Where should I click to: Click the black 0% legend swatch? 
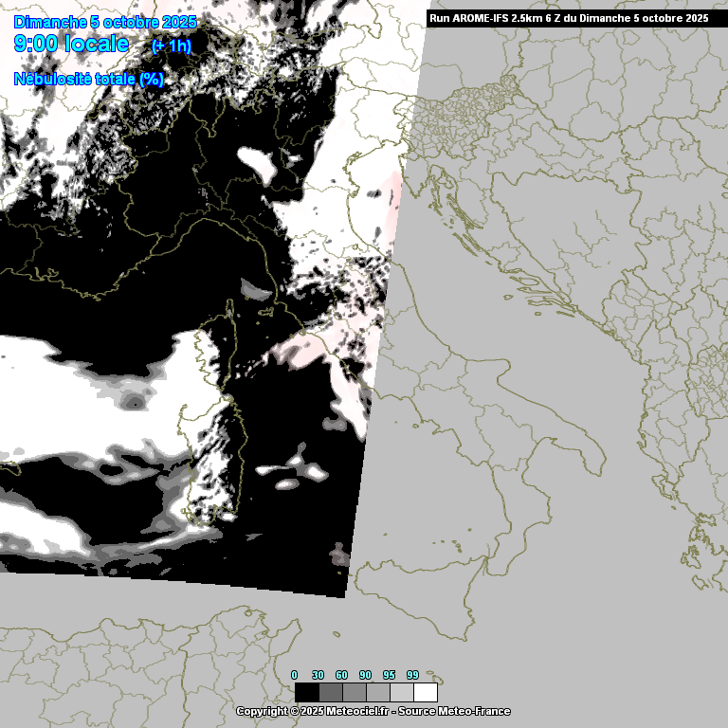pyautogui.click(x=306, y=692)
